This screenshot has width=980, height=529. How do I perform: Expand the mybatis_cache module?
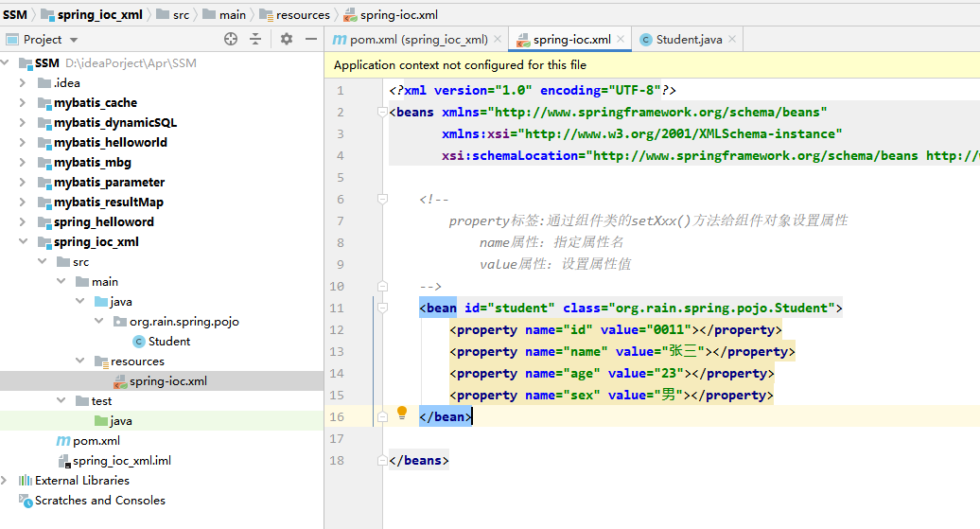point(23,102)
